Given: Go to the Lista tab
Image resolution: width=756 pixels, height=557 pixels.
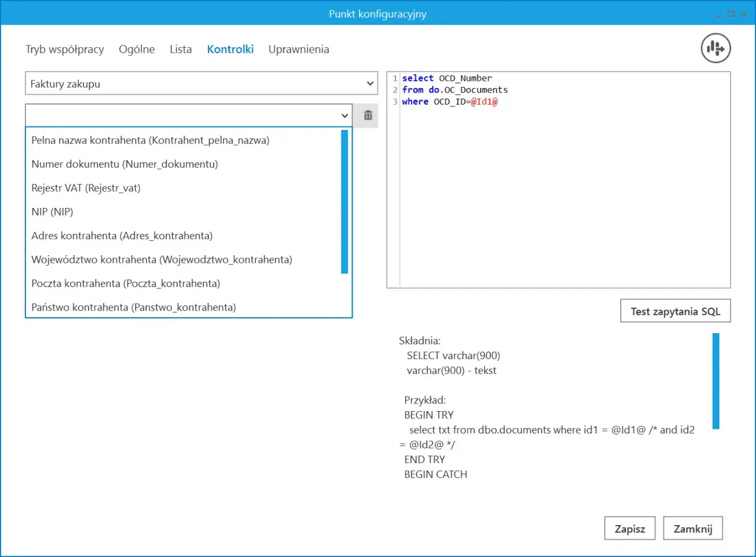Looking at the screenshot, I should (181, 49).
